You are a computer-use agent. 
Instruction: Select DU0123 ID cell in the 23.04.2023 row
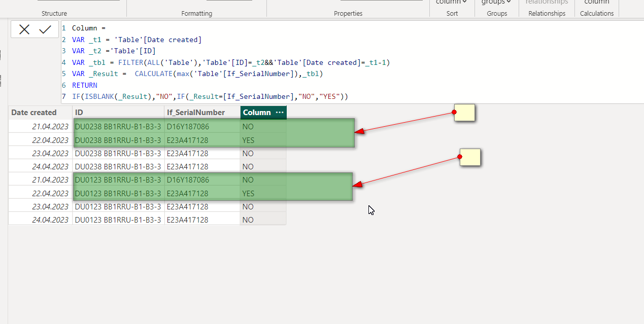[x=118, y=206]
